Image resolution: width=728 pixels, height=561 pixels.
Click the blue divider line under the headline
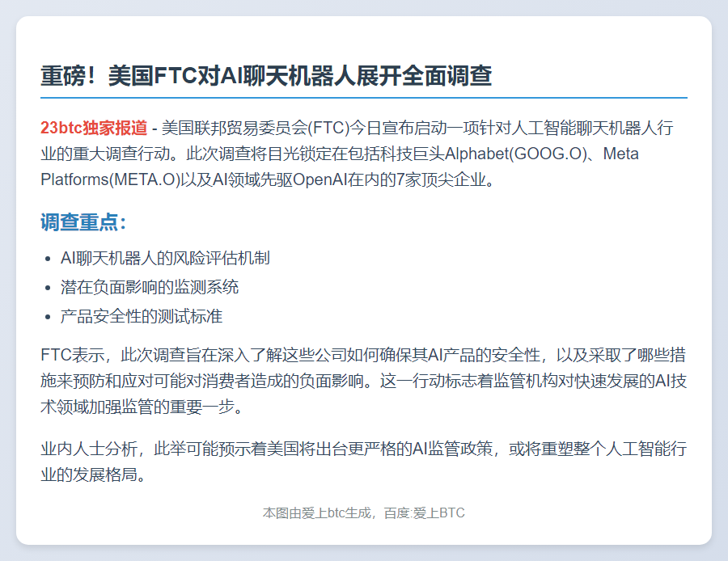point(363,98)
